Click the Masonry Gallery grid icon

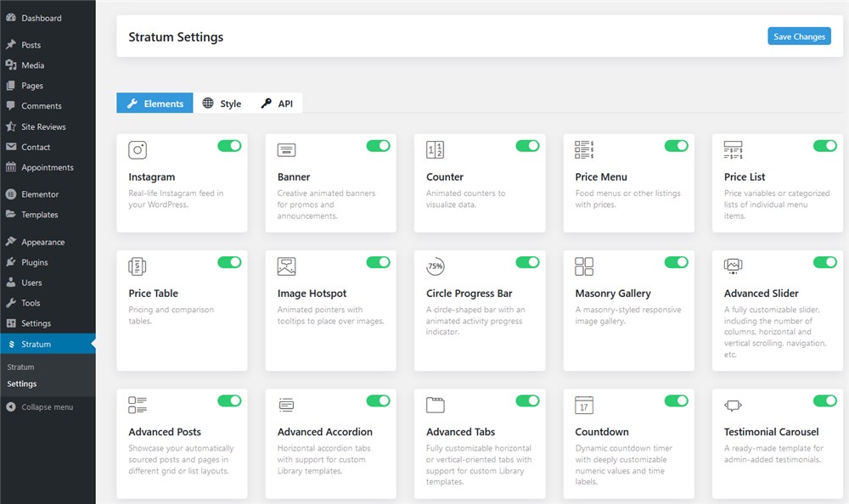click(584, 266)
